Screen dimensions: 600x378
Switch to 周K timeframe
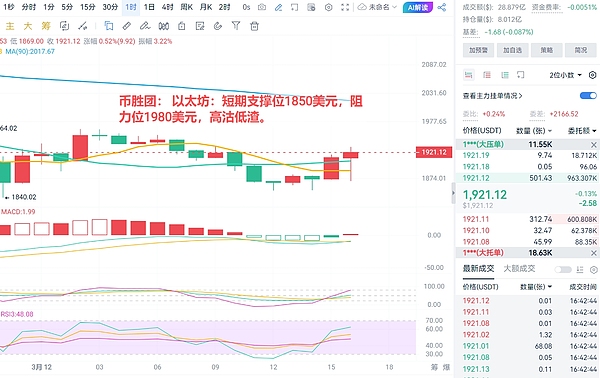click(186, 7)
